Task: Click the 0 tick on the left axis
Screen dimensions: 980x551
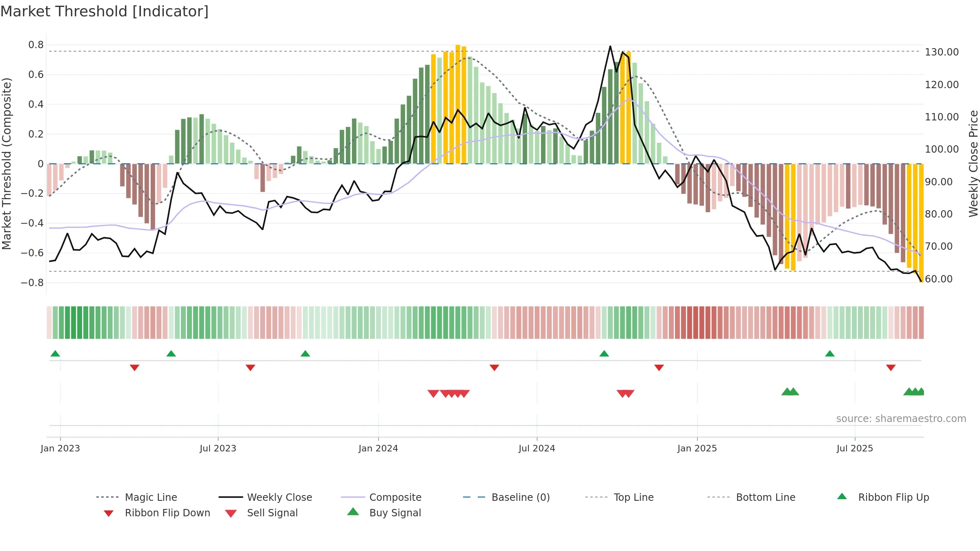Action: [x=40, y=164]
